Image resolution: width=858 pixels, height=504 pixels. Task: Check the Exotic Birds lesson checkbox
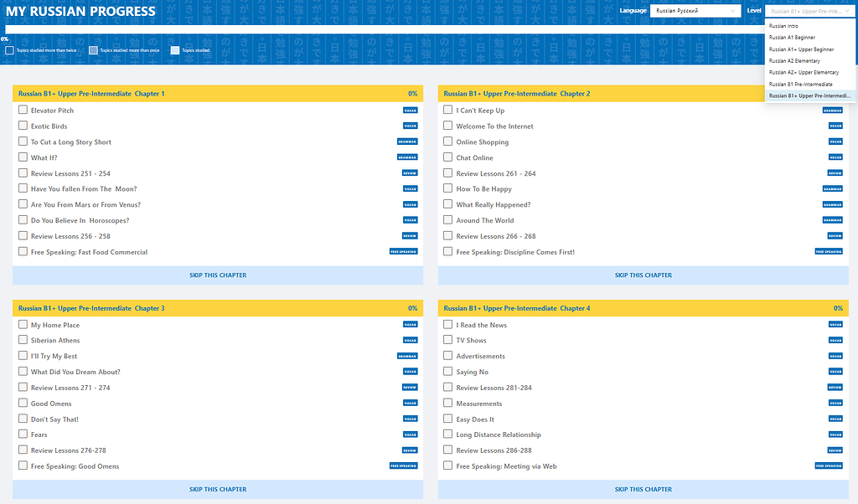point(21,126)
